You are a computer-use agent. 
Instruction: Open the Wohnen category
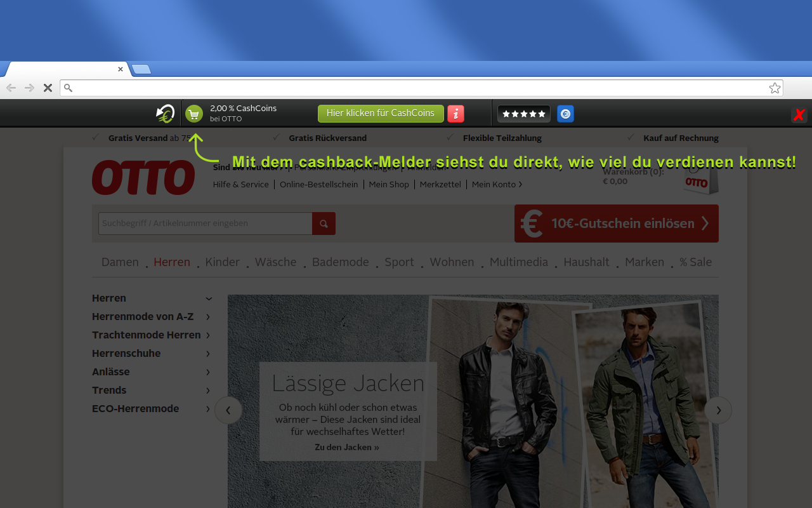click(x=452, y=262)
